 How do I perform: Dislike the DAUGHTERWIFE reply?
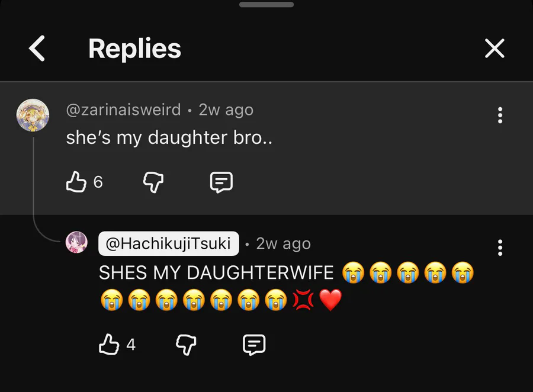pos(186,344)
